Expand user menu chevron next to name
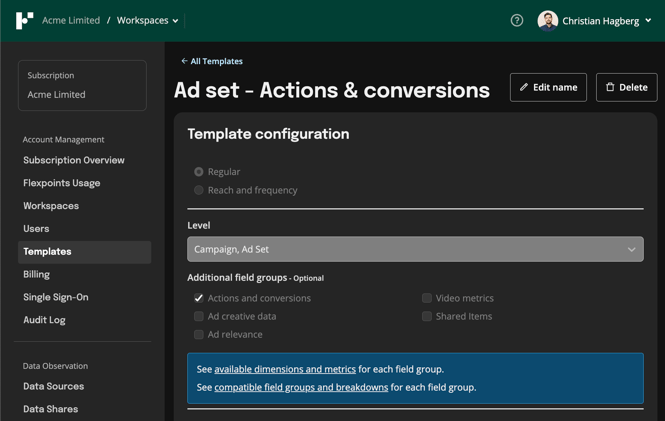The width and height of the screenshot is (665, 421). coord(648,20)
